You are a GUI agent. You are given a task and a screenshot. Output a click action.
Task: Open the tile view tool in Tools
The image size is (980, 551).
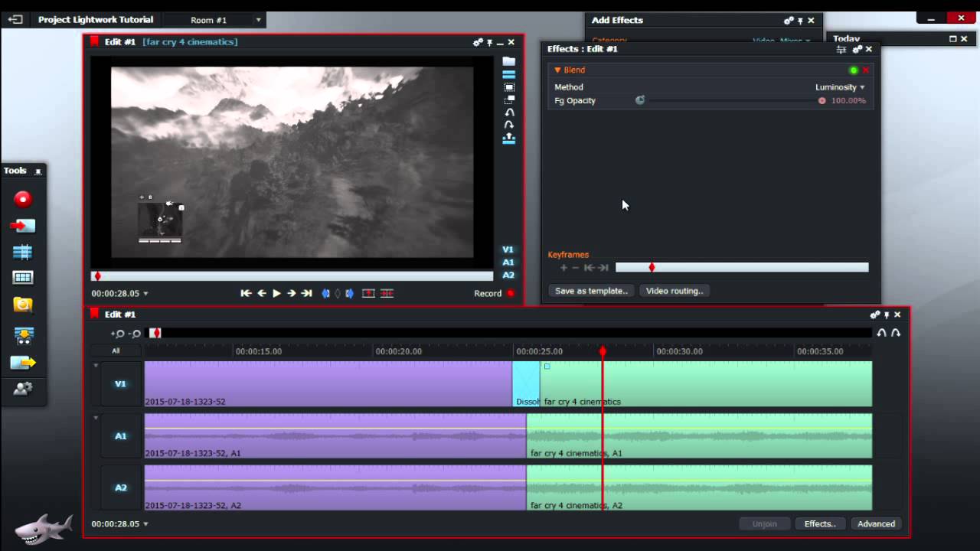point(23,278)
